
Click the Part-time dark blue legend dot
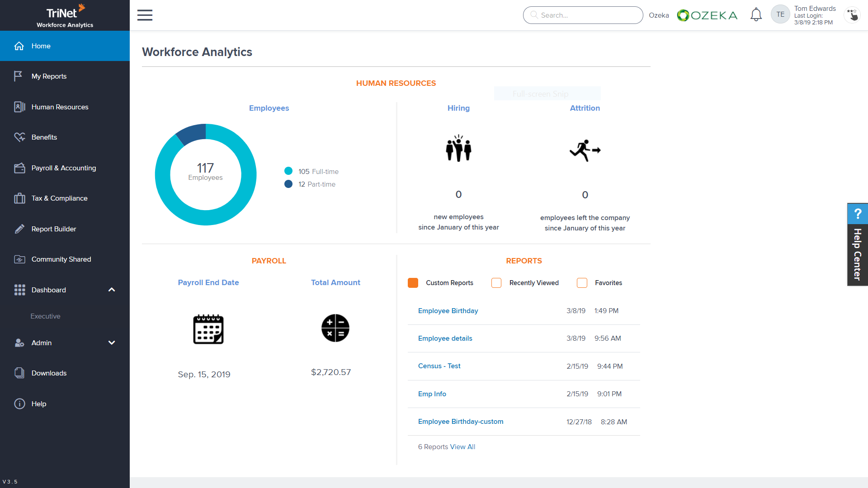(288, 184)
